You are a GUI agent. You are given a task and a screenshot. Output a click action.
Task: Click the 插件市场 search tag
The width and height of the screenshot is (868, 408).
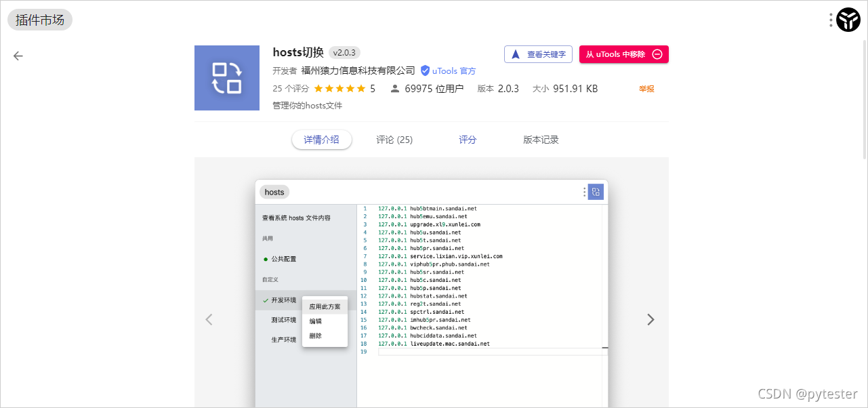(40, 20)
